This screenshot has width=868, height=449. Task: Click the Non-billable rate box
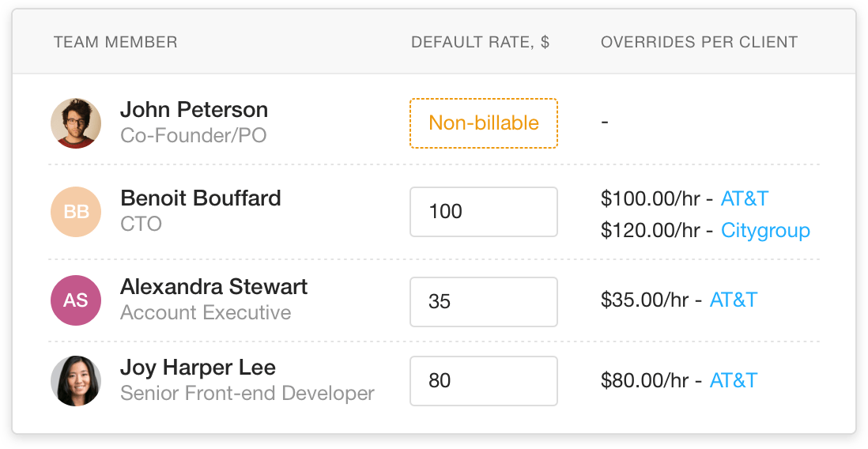tap(483, 123)
